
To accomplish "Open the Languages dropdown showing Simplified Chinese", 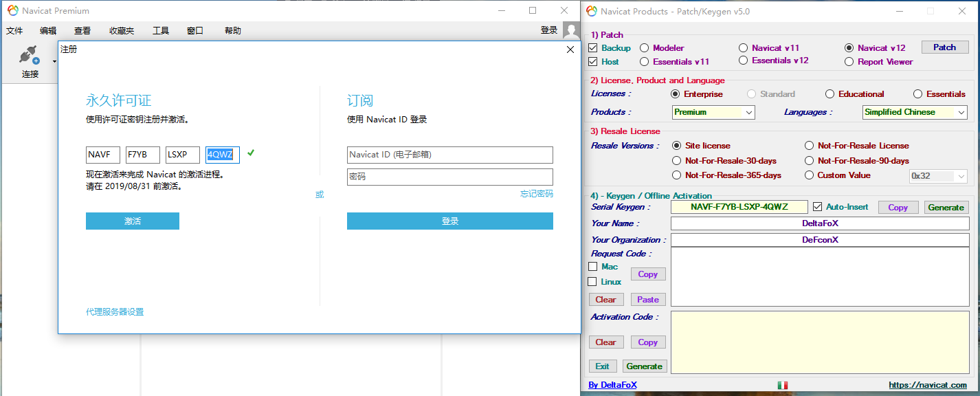I will pos(915,112).
